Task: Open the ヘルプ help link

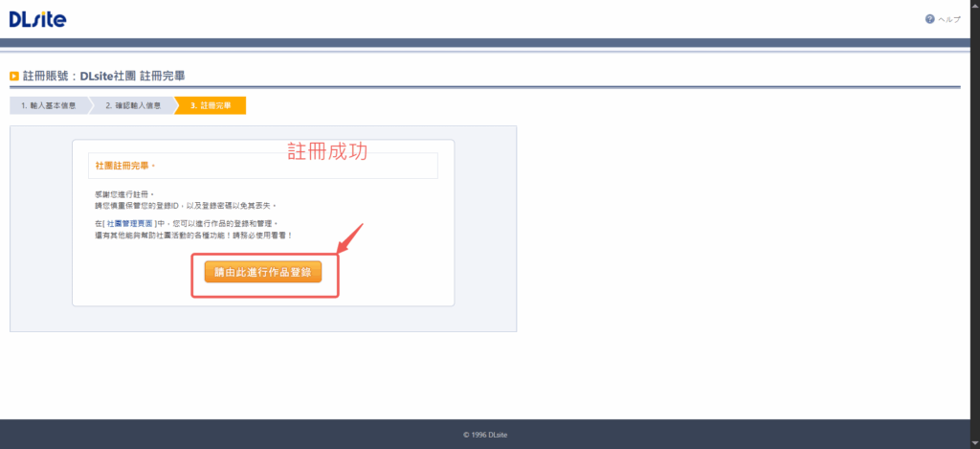Action: point(948,19)
